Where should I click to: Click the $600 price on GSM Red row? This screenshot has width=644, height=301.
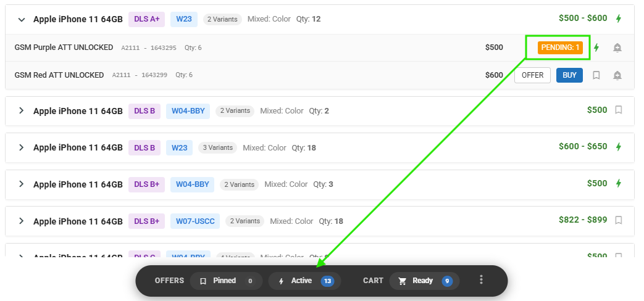coord(494,75)
